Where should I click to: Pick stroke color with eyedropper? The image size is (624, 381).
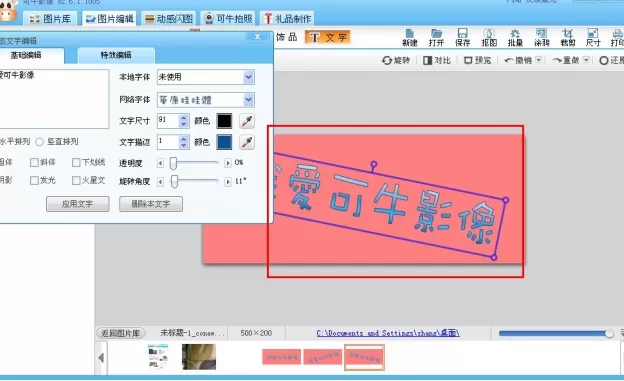247,142
